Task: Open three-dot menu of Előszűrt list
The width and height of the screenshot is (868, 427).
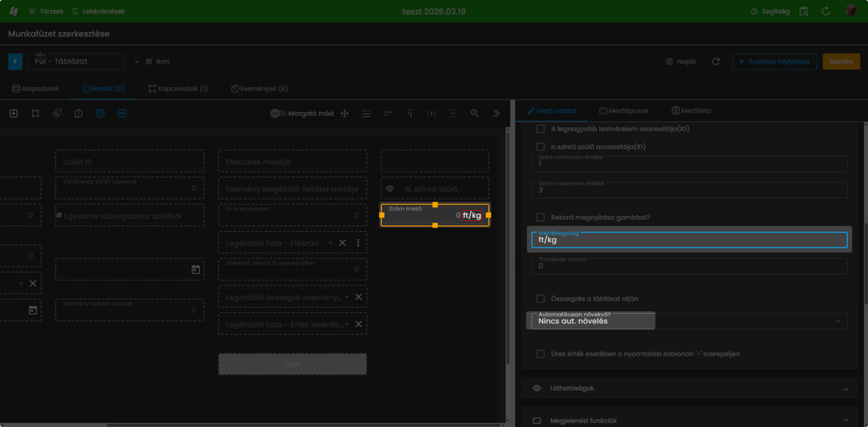Action: coord(358,243)
